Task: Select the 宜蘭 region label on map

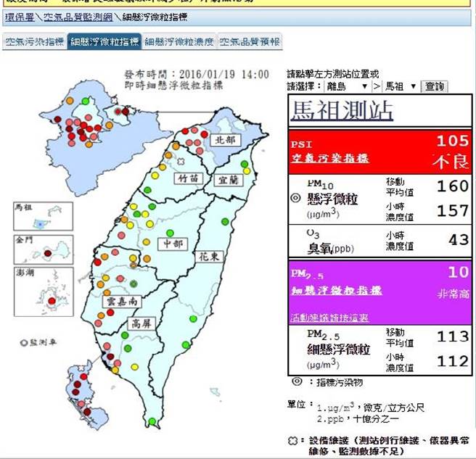Action: (229, 181)
